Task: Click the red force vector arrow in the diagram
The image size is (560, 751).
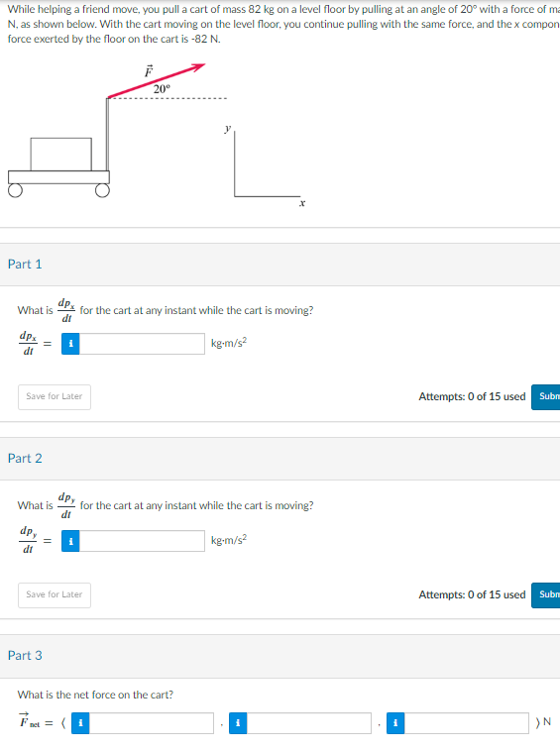Action: click(157, 80)
